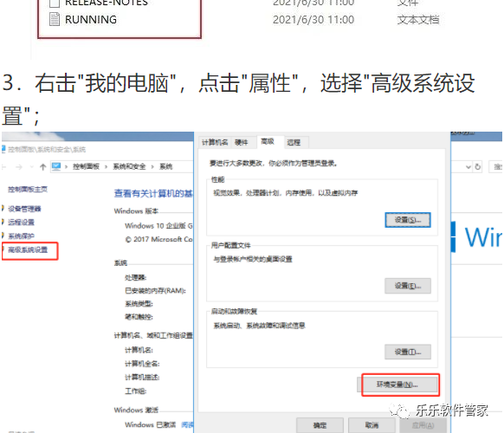The width and height of the screenshot is (504, 433).
Task: Open the RUNNING text document file
Action: pyautogui.click(x=55, y=19)
